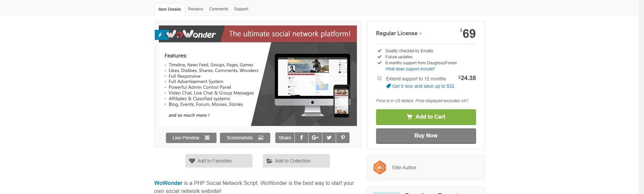This screenshot has height=194, width=644.
Task: Click the shopping cart icon on Add to Cart
Action: 410,117
